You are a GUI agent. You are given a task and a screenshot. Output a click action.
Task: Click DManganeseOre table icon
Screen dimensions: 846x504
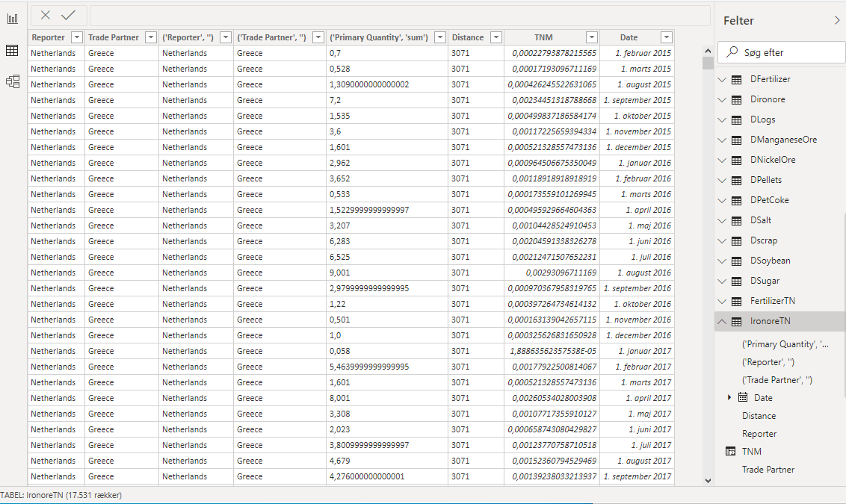click(x=736, y=140)
